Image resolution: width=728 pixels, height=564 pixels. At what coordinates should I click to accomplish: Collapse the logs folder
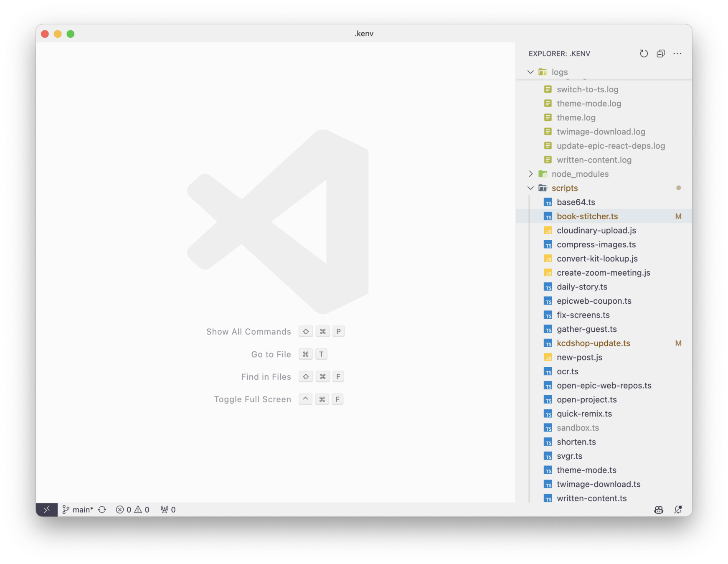pos(530,72)
